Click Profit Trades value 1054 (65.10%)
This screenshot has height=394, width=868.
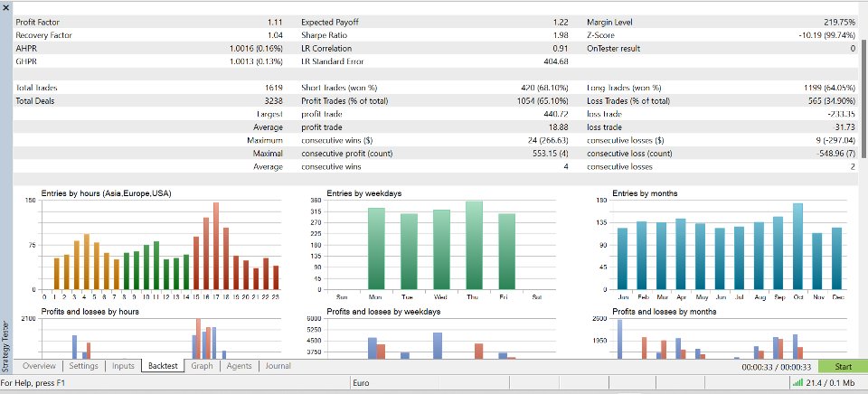coord(542,101)
